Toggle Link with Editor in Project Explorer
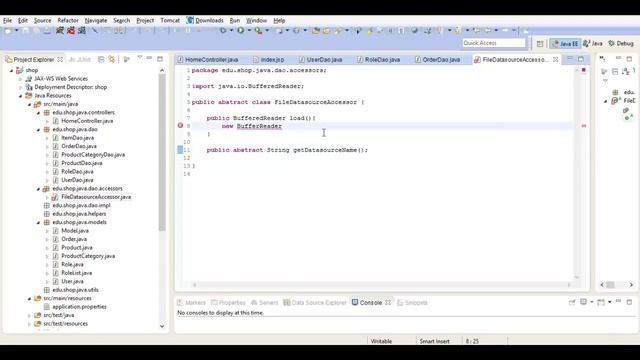The height and width of the screenshot is (360, 640). [x=111, y=60]
